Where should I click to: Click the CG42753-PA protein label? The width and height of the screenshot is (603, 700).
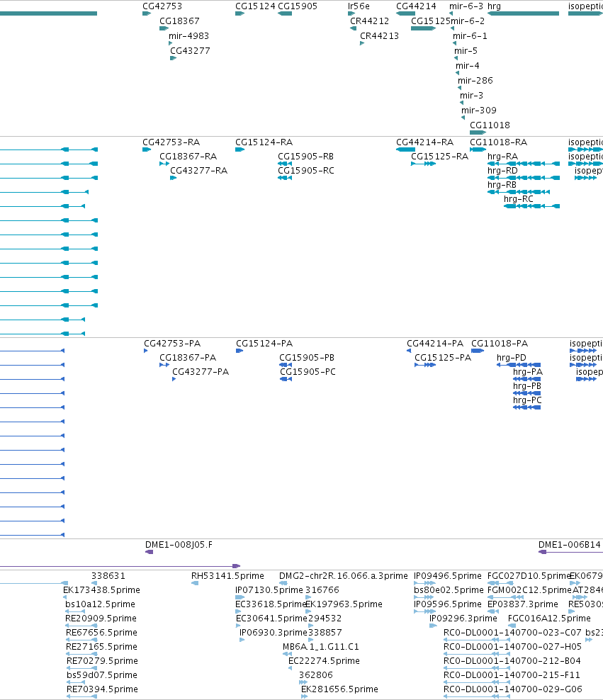(x=172, y=344)
